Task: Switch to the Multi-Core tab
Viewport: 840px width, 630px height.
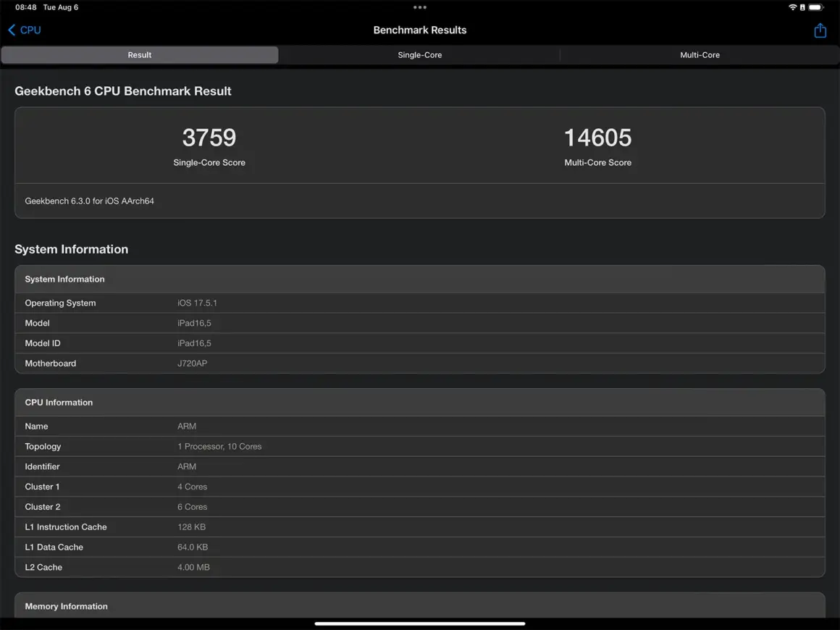Action: click(700, 54)
